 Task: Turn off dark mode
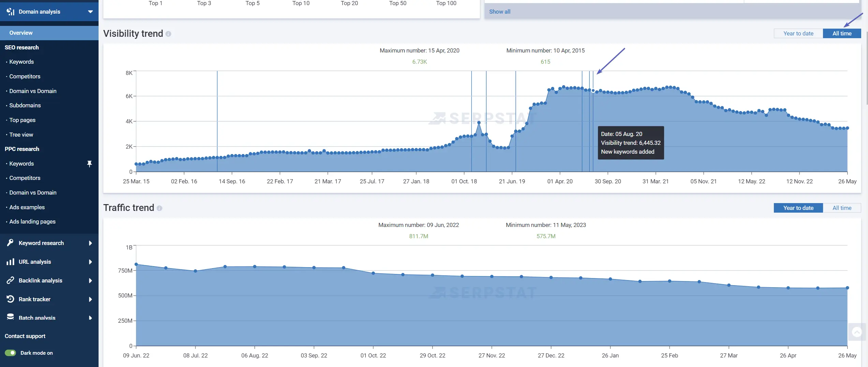(11, 353)
